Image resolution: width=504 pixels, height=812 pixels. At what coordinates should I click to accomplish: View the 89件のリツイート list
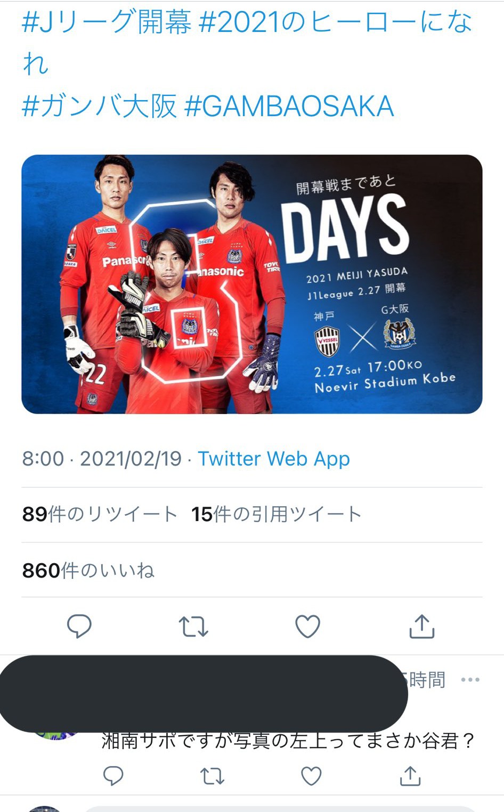[x=100, y=514]
